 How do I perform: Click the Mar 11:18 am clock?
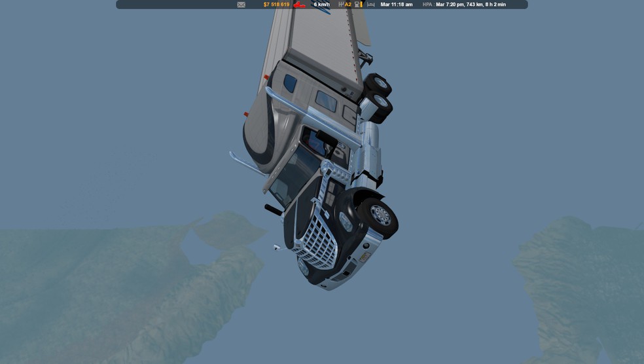tap(397, 5)
